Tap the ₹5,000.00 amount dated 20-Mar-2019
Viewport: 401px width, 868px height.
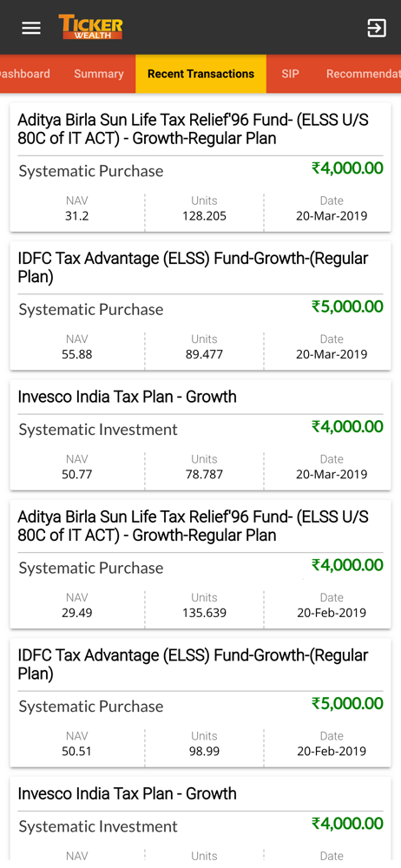tap(347, 306)
